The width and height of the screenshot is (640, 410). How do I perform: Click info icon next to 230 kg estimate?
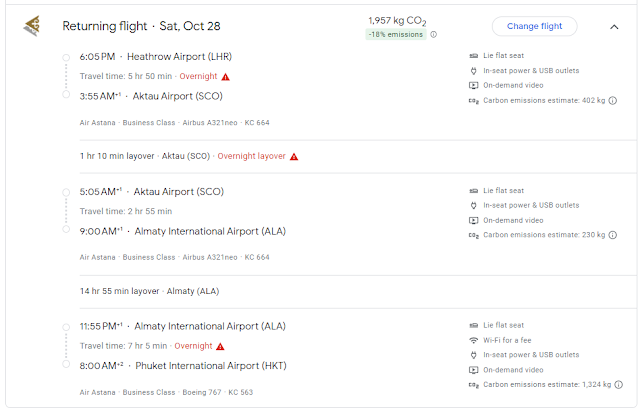(x=612, y=235)
